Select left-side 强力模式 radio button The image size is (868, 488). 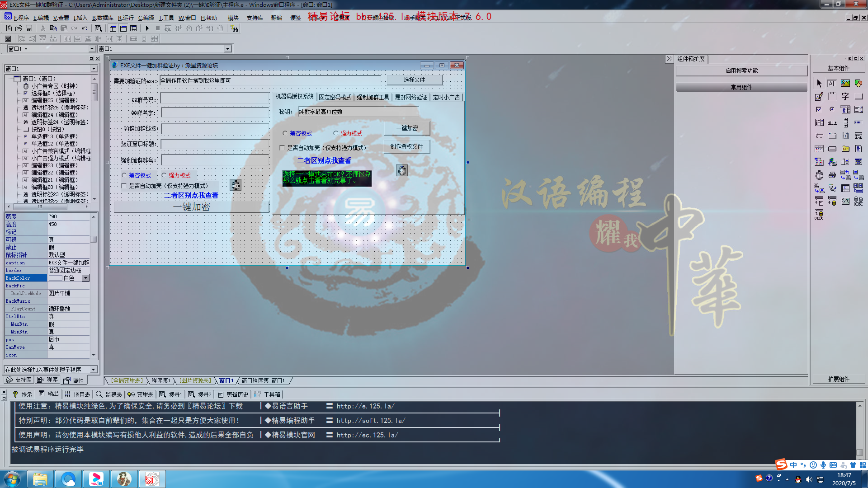[164, 175]
